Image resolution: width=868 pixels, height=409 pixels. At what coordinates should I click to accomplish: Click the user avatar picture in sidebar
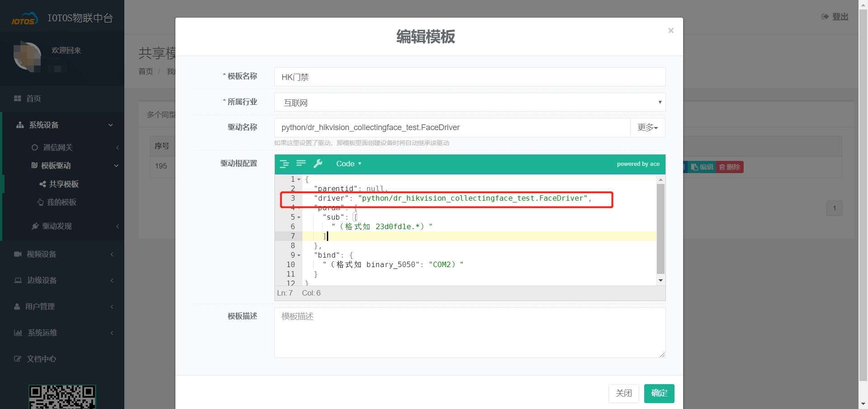pos(27,57)
